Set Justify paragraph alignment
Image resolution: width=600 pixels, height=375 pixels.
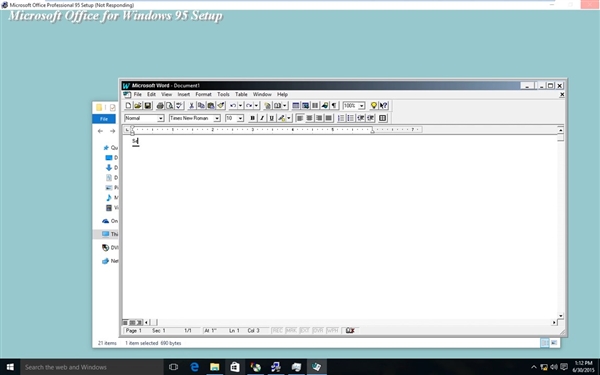coord(328,118)
